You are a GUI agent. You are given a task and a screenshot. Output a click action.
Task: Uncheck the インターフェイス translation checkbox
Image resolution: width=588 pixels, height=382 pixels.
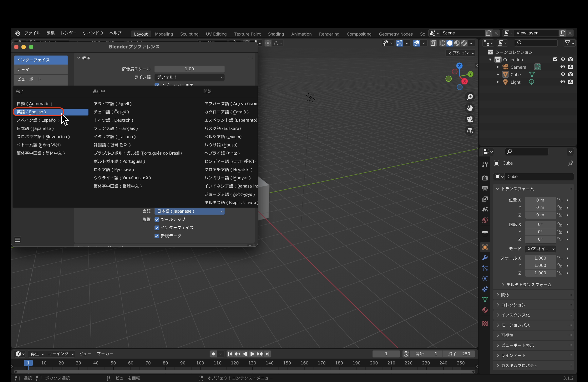pos(157,228)
